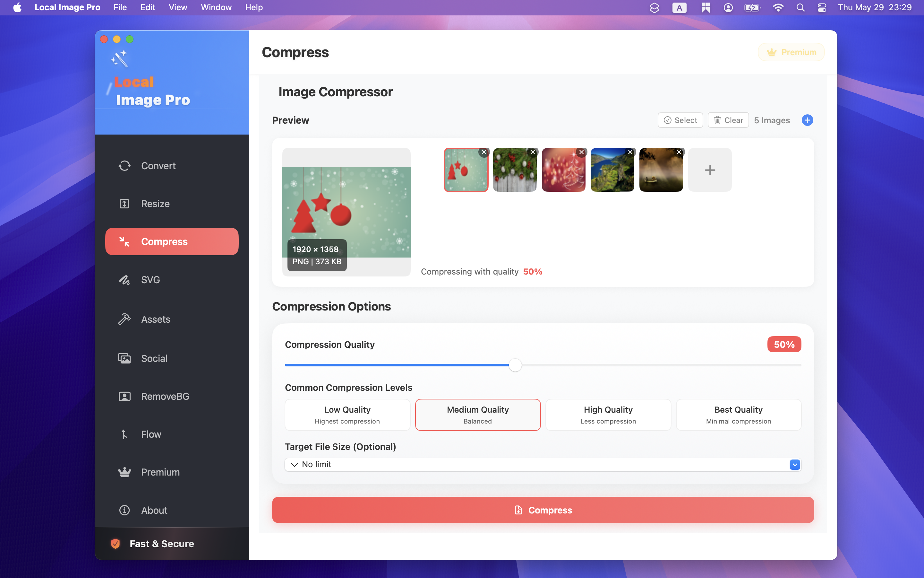Click the input source A icon
924x578 pixels.
[679, 8]
